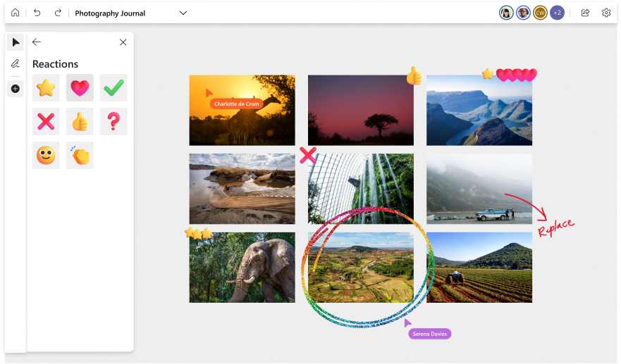
Task: Show the +2 additional collaborators
Action: 557,13
